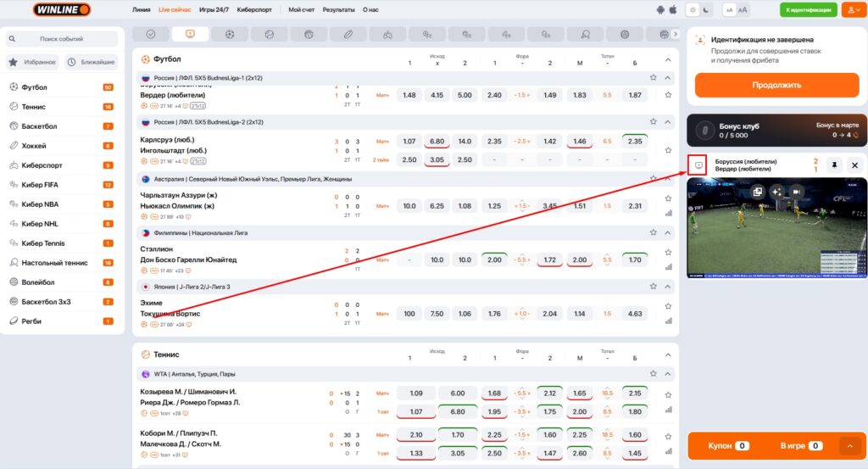Switch to larger font size toggle
The image size is (868, 469).
pos(743,9)
